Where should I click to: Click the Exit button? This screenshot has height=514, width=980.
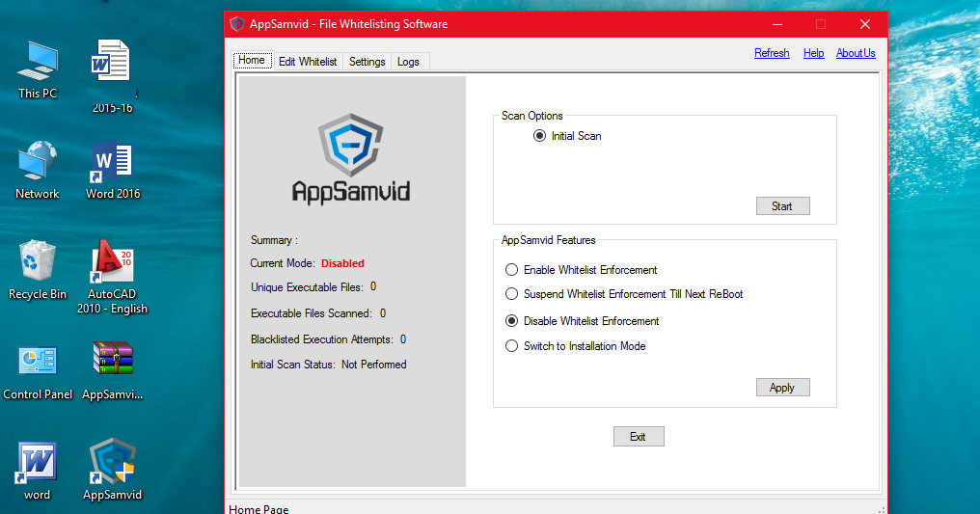click(x=639, y=437)
